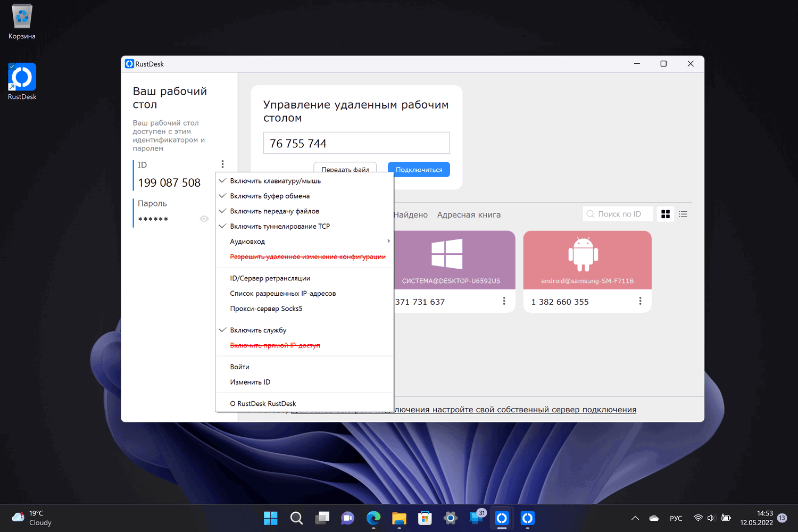
Task: Minimize the RustDesk window
Action: (637, 64)
